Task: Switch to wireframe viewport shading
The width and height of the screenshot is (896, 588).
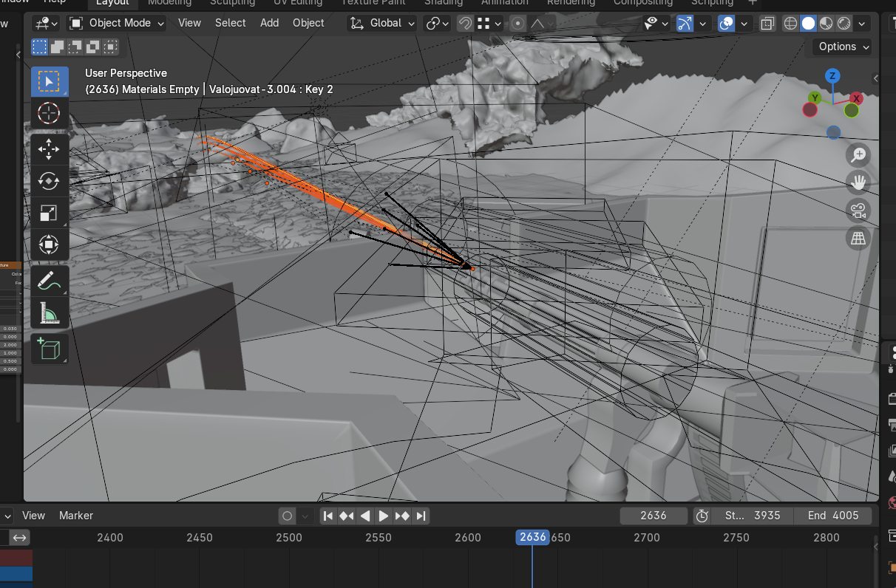Action: pos(791,24)
